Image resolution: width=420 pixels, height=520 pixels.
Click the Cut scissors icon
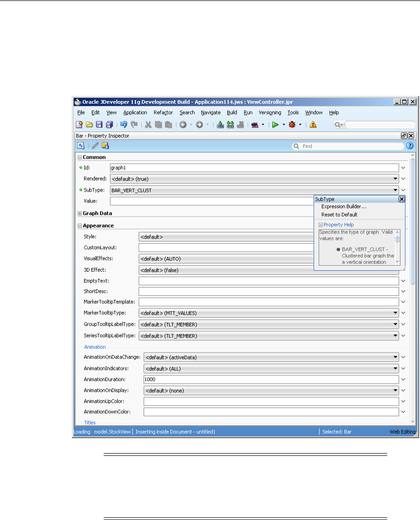[148, 124]
